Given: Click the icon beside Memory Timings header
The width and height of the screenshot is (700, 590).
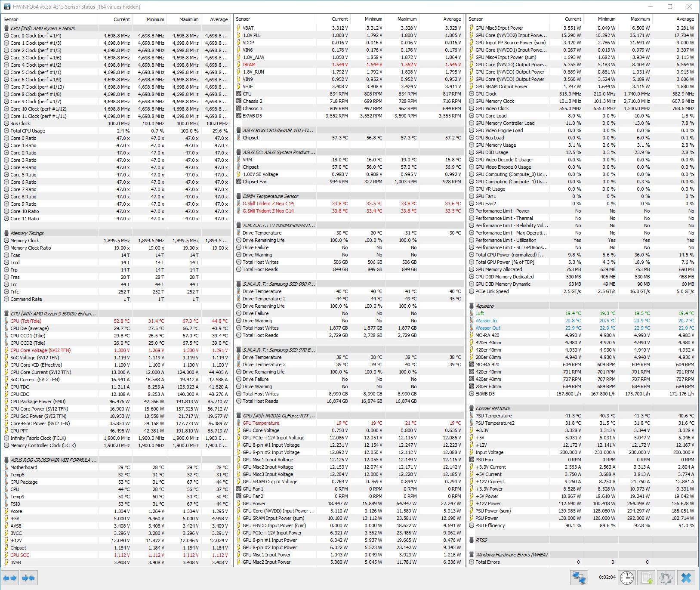Looking at the screenshot, I should point(6,233).
